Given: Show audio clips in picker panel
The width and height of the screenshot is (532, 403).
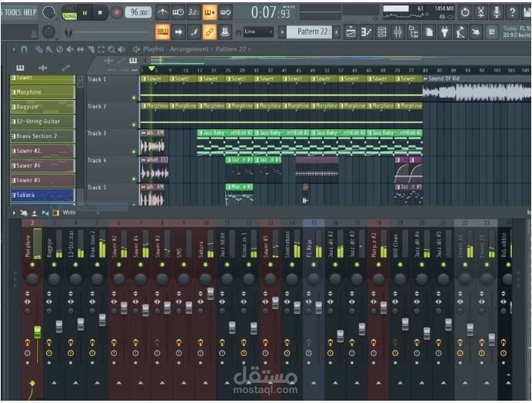Looking at the screenshot, I should 42,68.
